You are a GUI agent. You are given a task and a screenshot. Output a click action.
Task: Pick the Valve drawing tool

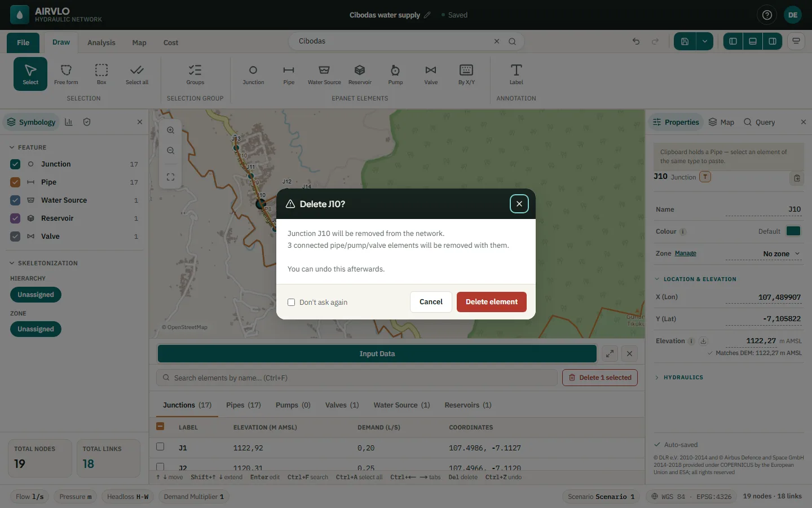coord(431,74)
